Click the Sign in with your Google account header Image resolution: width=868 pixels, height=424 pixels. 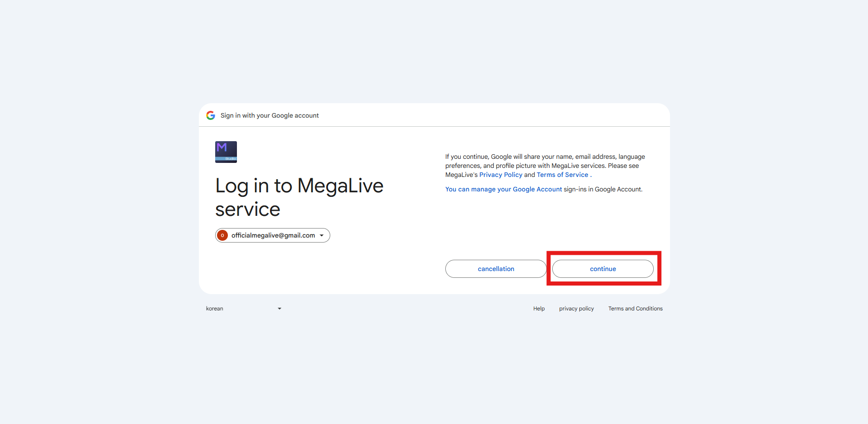[x=270, y=115]
